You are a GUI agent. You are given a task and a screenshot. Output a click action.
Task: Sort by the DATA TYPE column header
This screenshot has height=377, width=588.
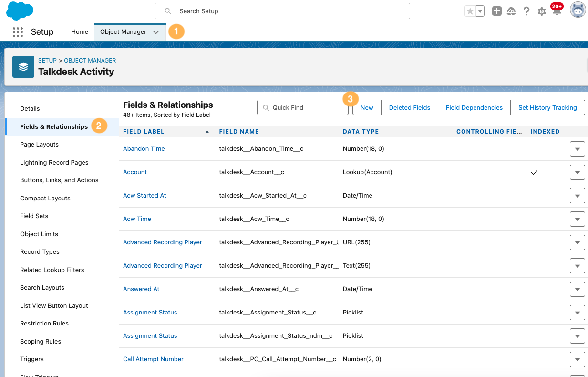pos(361,131)
